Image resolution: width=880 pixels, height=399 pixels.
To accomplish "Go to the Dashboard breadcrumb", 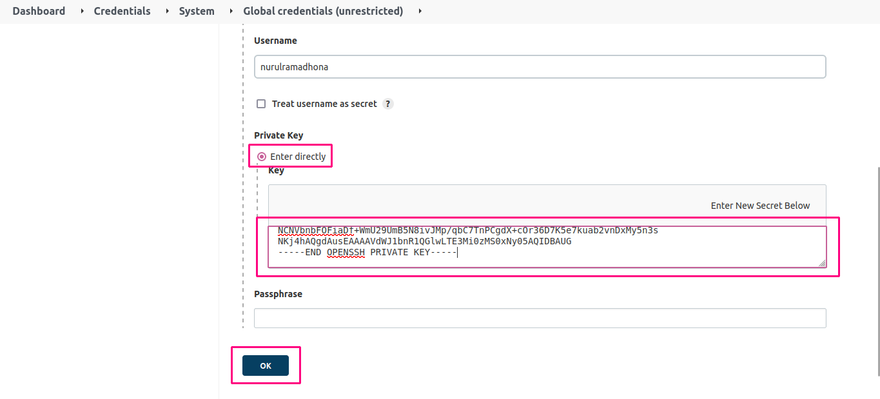I will point(39,11).
